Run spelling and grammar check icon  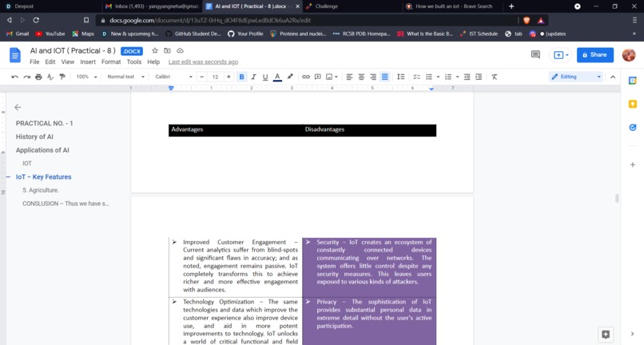click(50, 77)
